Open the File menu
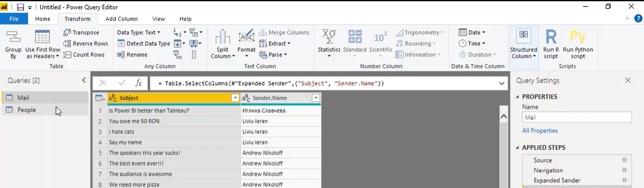 pyautogui.click(x=14, y=19)
